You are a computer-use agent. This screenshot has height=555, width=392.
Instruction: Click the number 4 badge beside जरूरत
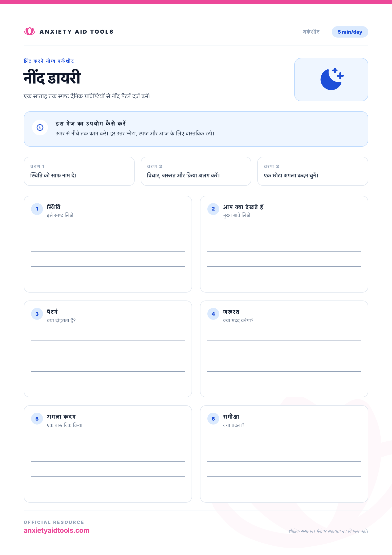click(x=213, y=314)
